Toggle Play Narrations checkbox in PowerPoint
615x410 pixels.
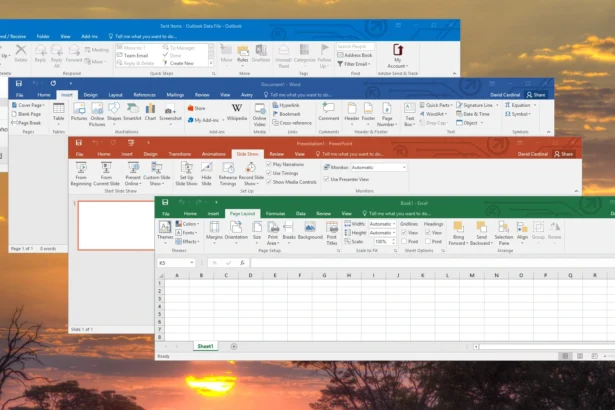[x=269, y=164]
